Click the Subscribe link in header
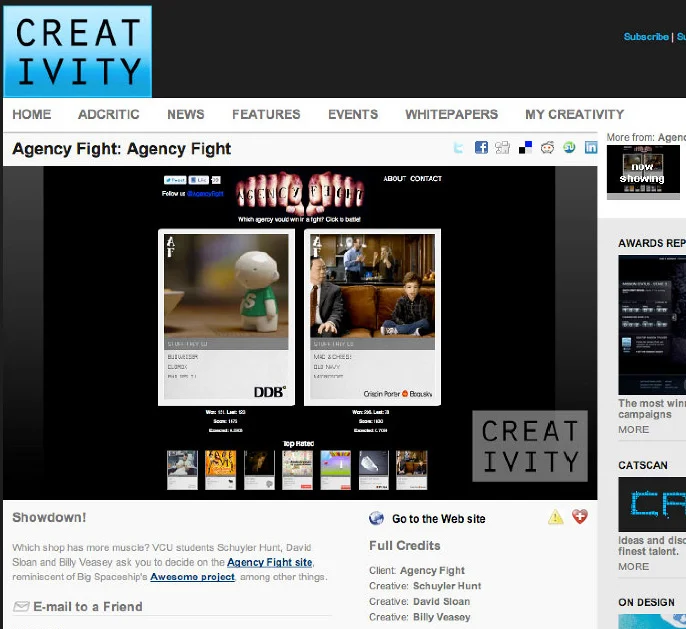686x629 pixels. 646,37
